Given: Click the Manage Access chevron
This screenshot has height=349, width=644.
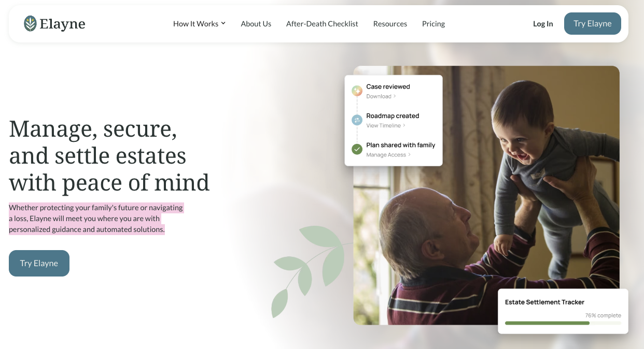Looking at the screenshot, I should click(410, 155).
